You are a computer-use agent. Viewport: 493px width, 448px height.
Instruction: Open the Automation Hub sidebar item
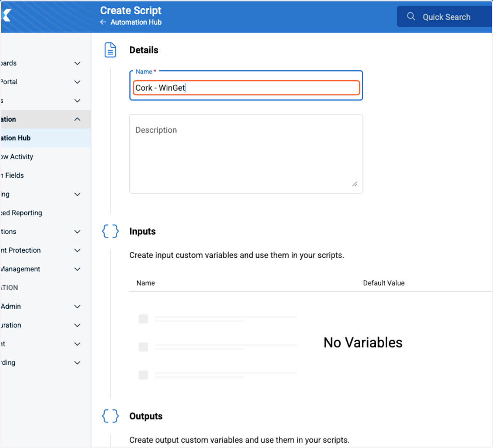point(46,138)
